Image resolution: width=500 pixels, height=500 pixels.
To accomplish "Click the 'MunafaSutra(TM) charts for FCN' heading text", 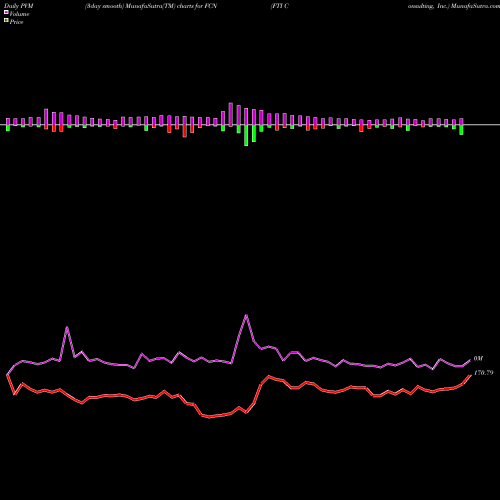I will [171, 6].
